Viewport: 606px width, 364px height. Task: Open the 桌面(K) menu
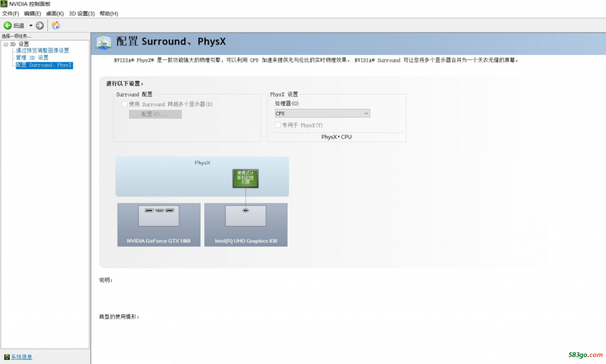(55, 14)
